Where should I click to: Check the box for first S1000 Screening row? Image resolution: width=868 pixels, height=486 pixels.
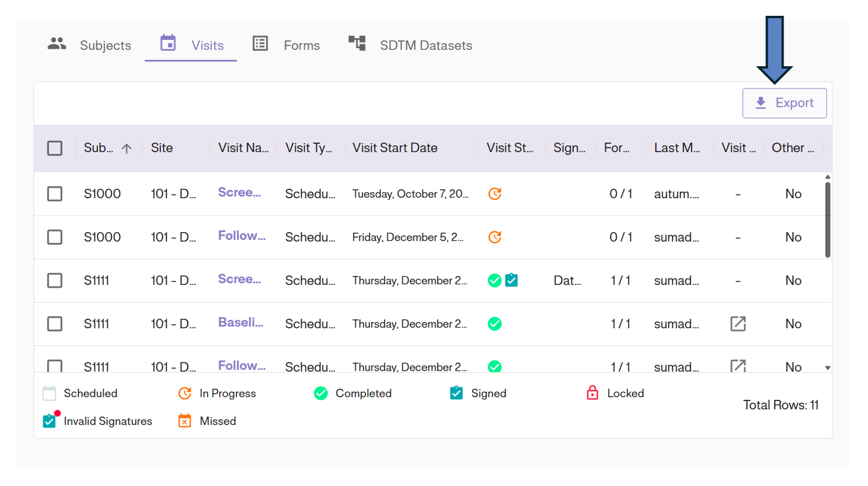pyautogui.click(x=55, y=194)
